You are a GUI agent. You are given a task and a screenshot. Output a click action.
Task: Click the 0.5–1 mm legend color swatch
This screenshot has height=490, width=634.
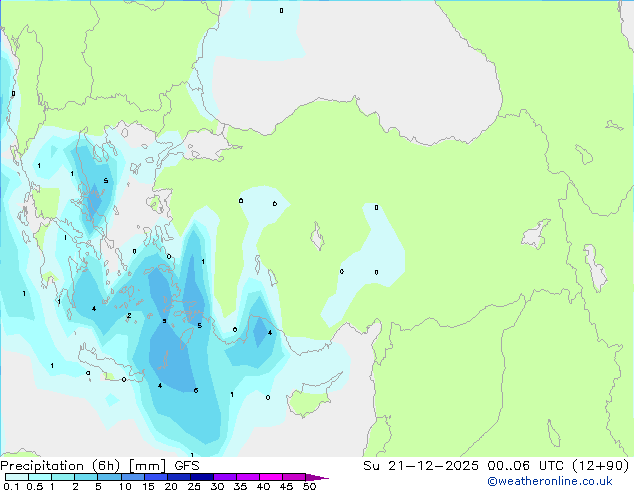(x=40, y=477)
